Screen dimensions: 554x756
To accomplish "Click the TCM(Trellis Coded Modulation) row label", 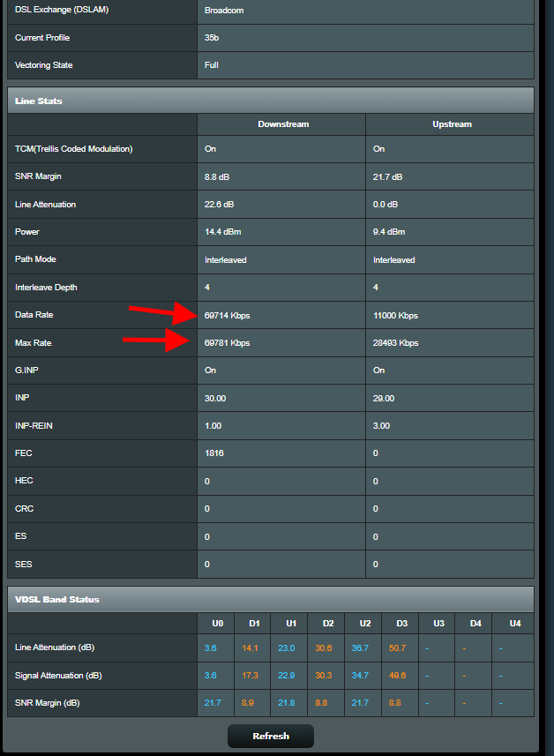I will [x=74, y=149].
